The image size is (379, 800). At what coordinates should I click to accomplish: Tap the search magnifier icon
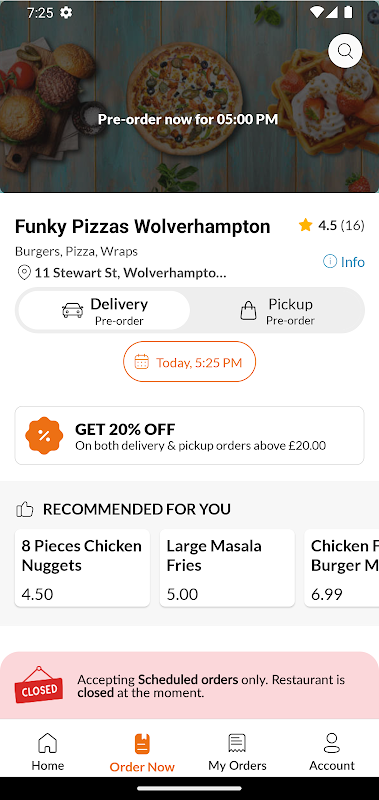[345, 51]
